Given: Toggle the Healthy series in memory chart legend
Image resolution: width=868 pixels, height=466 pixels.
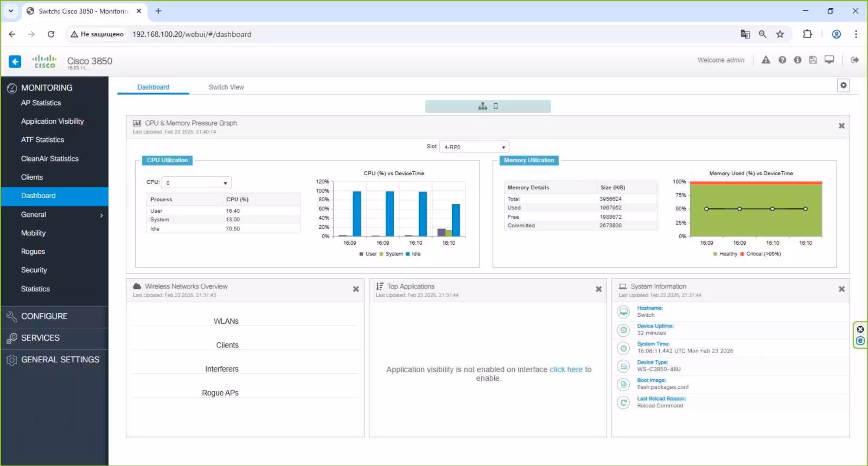Looking at the screenshot, I should tap(725, 254).
